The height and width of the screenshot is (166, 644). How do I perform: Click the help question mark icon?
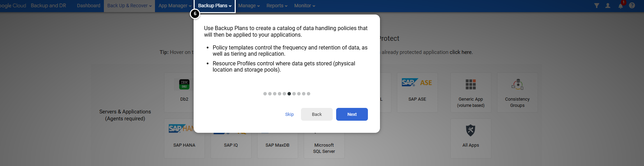tap(632, 6)
